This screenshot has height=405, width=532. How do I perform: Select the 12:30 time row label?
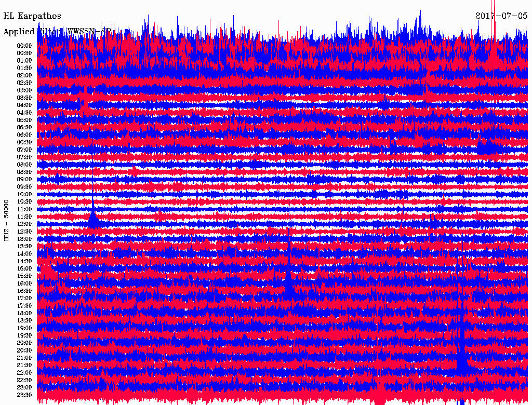pyautogui.click(x=24, y=232)
